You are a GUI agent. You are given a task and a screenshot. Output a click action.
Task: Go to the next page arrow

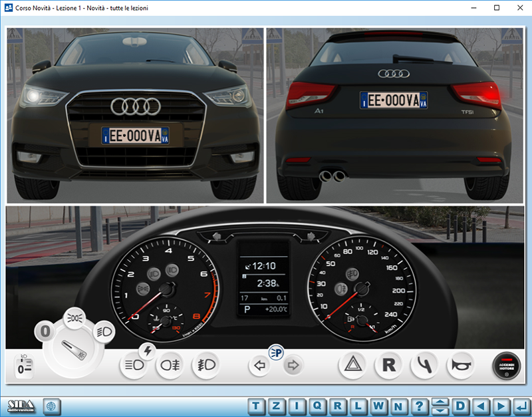(x=500, y=405)
